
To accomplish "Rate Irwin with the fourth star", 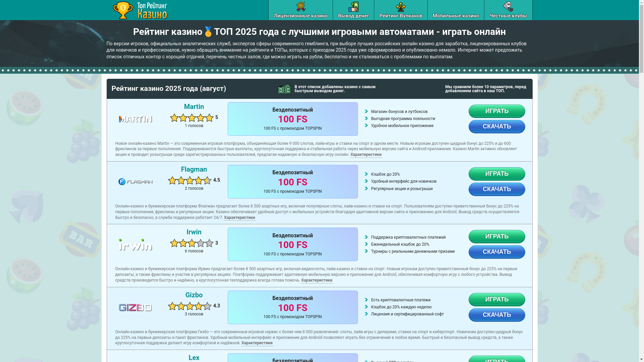I will 201,243.
